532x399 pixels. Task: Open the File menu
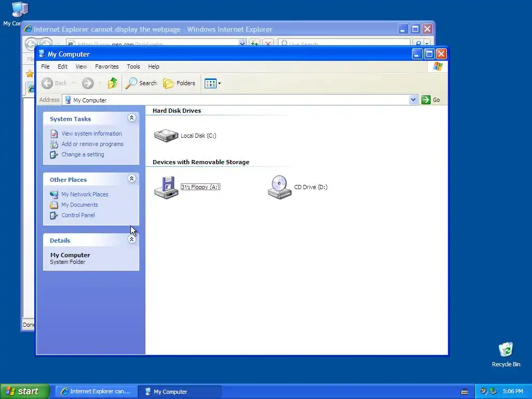pyautogui.click(x=45, y=66)
